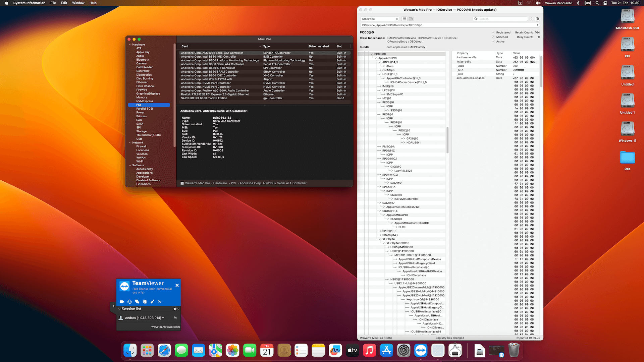Open Andres session dropdown
This screenshot has width=644, height=362.
pos(163,318)
